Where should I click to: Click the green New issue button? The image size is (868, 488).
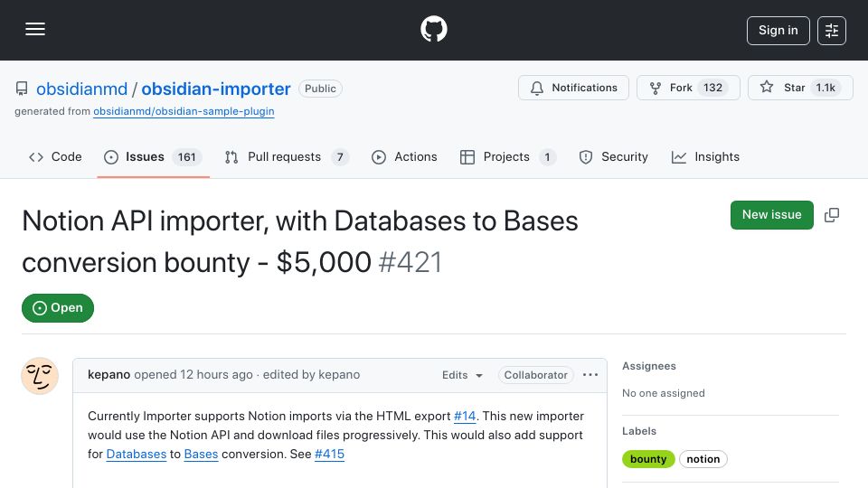(771, 215)
